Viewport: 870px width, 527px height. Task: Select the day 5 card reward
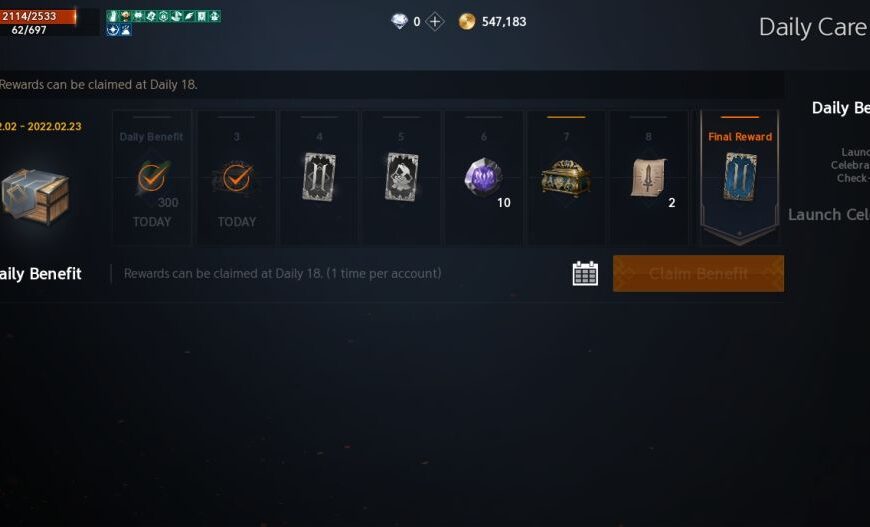click(x=401, y=177)
